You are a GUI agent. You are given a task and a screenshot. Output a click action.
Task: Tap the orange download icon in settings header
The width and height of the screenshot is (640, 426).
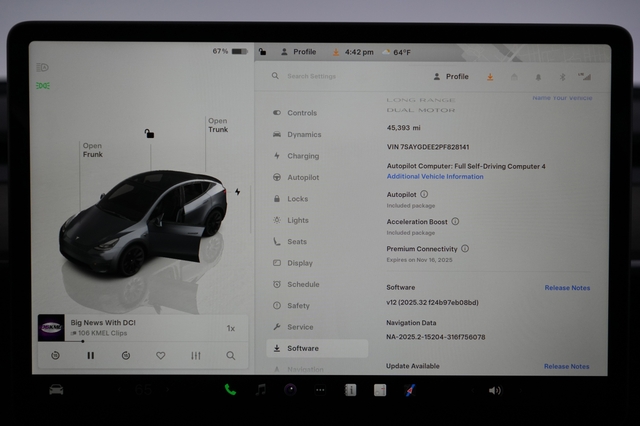[x=490, y=77]
